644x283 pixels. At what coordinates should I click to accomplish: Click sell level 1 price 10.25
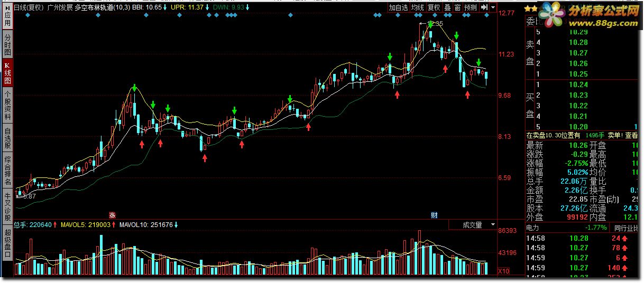(x=578, y=74)
